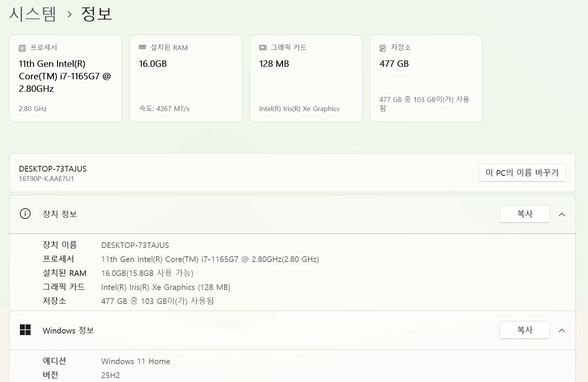588x382 pixels.
Task: Click the RAM memory icon in the 설치된 RAM card
Action: (143, 47)
